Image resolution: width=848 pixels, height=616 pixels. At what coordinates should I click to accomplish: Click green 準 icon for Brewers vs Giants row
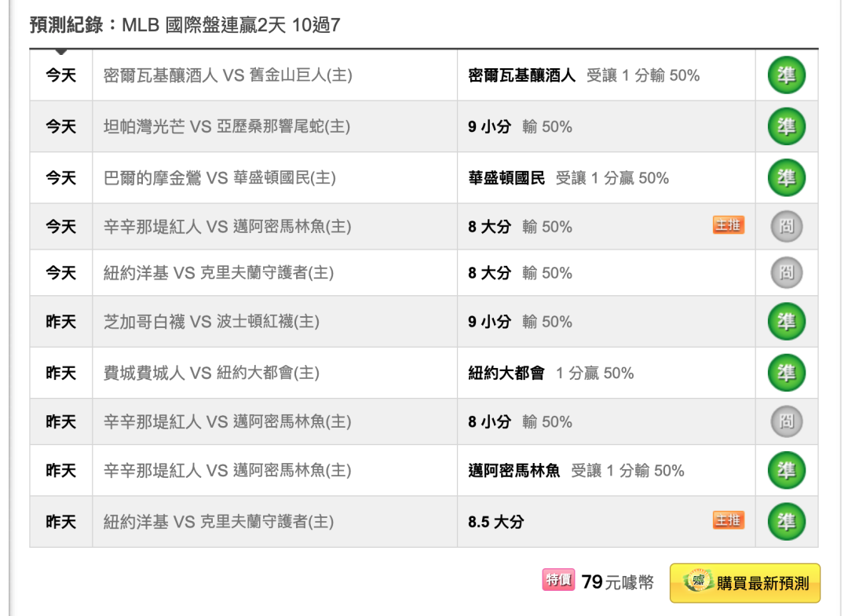click(x=786, y=75)
